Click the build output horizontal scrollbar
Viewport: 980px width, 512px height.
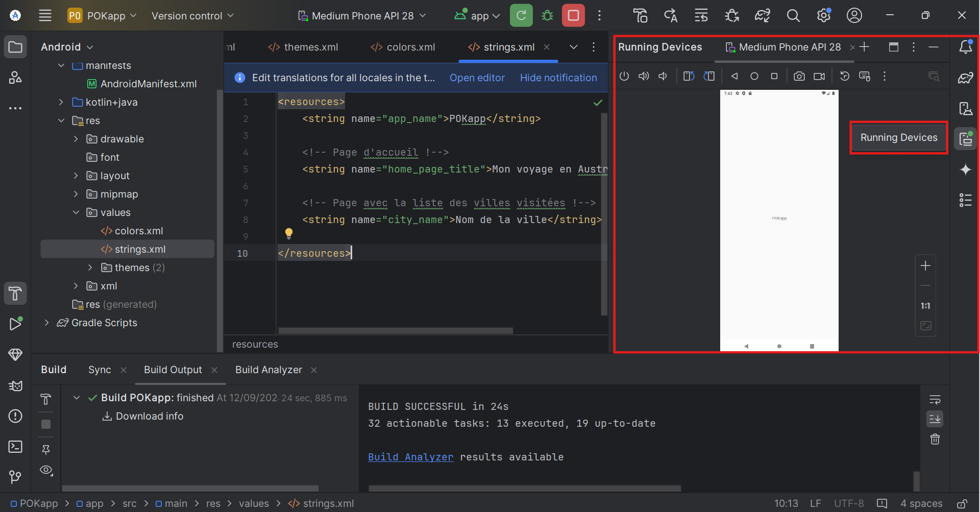[525, 489]
